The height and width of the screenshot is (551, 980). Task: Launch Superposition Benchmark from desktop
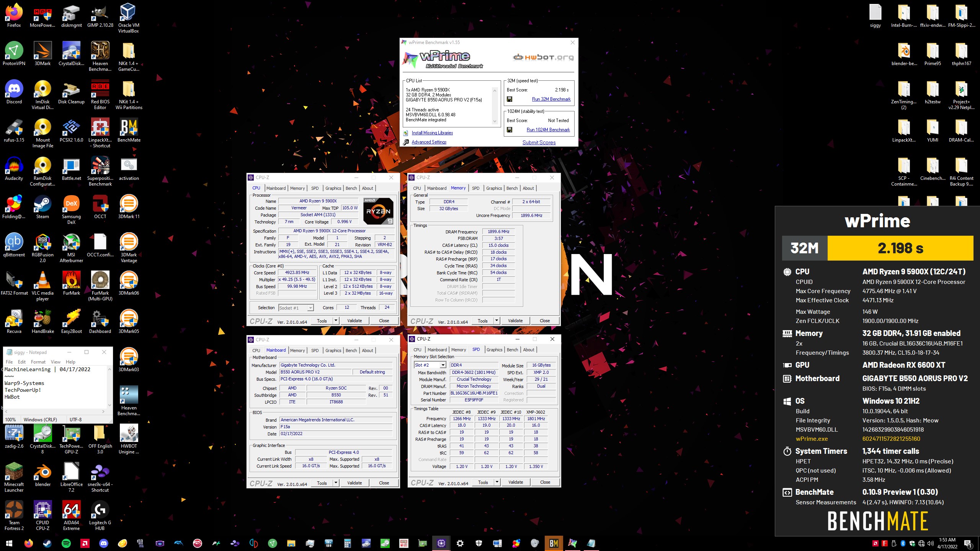100,172
